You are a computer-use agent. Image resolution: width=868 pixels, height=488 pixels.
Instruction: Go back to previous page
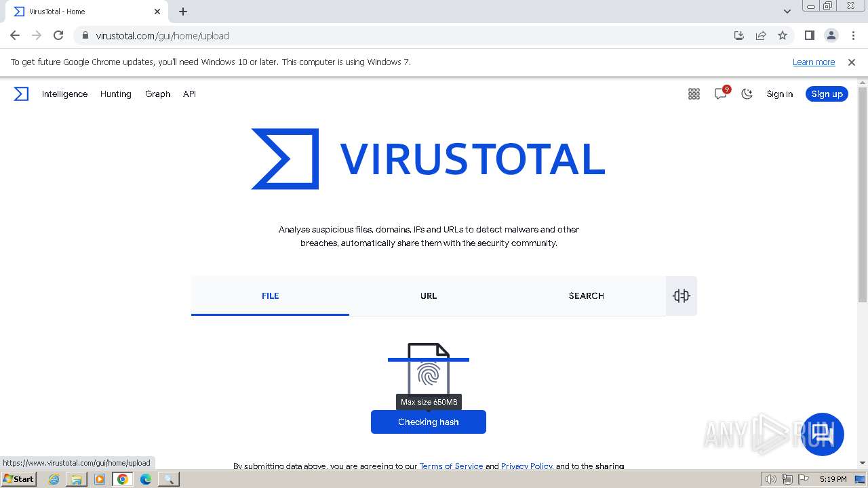(x=15, y=35)
